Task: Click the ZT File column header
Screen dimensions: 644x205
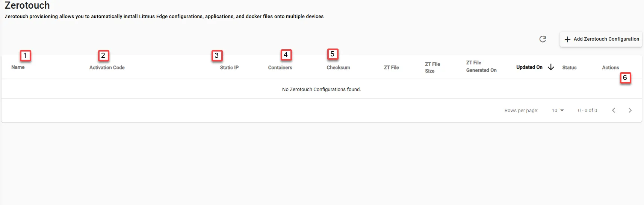Action: 391,67
